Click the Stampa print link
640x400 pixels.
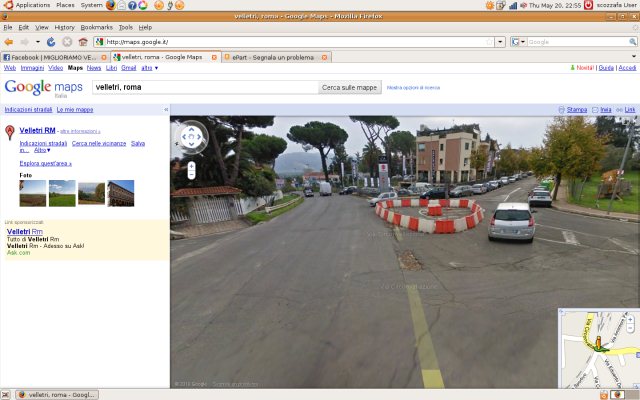point(577,109)
